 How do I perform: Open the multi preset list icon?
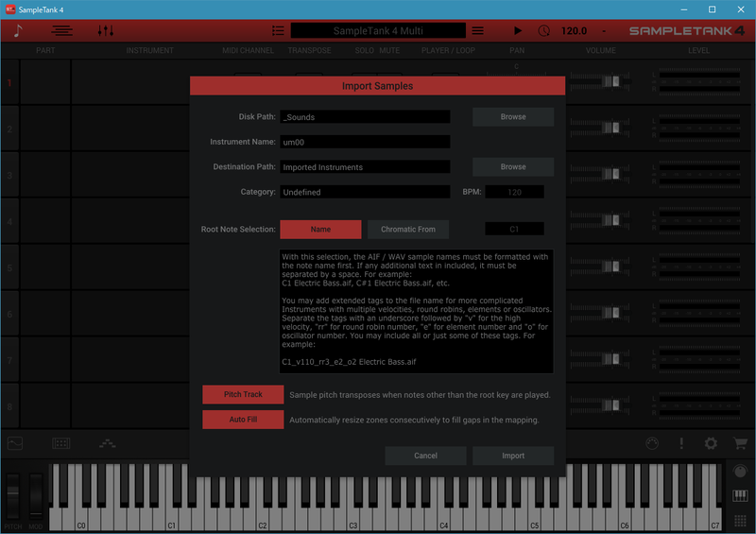[x=278, y=31]
